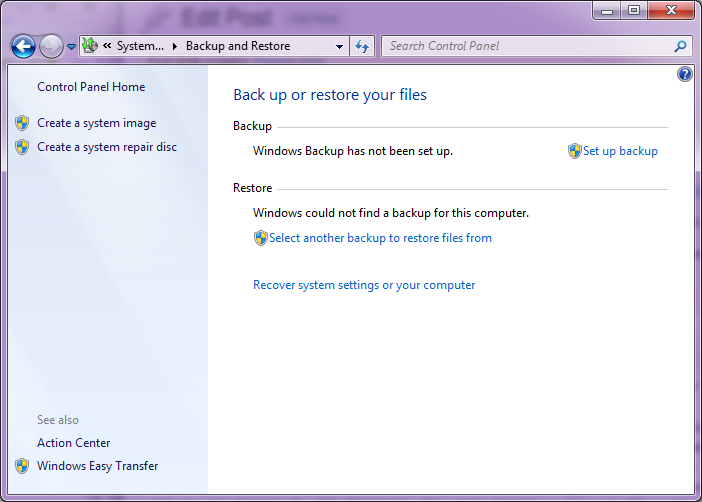
Task: Launch Windows Easy Transfer link
Action: tap(98, 466)
